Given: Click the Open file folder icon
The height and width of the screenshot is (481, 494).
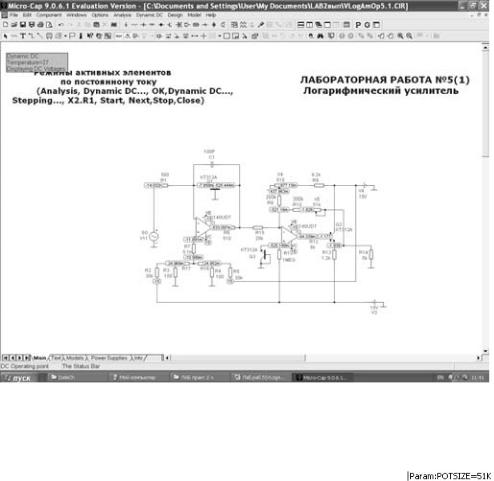Looking at the screenshot, I should [14, 25].
